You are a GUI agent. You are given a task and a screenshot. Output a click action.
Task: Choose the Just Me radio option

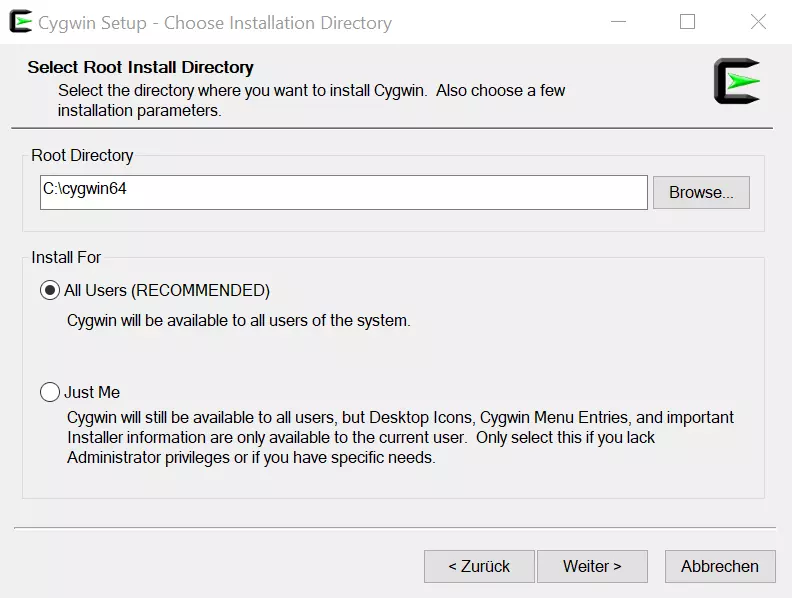pos(50,392)
